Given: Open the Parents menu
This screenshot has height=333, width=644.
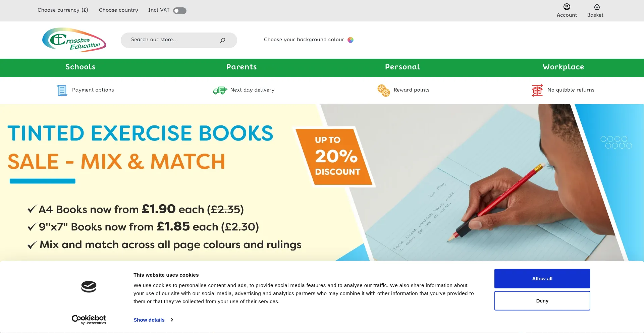Looking at the screenshot, I should click(x=241, y=67).
